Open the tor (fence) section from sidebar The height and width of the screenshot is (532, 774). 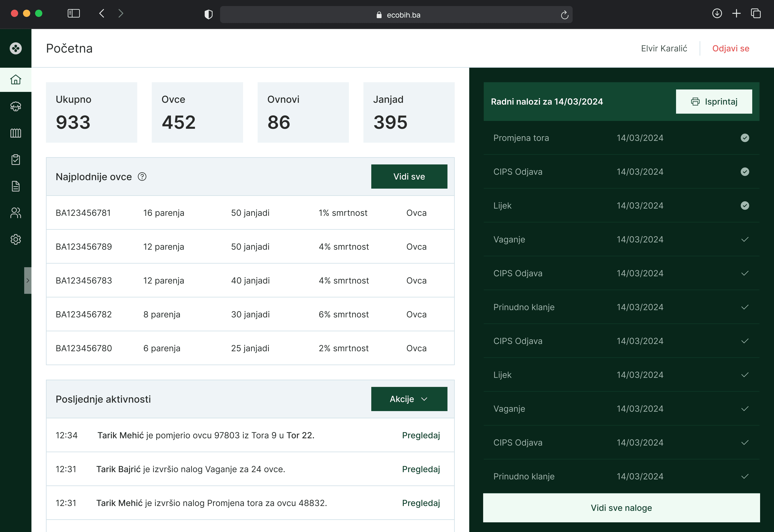pos(16,133)
